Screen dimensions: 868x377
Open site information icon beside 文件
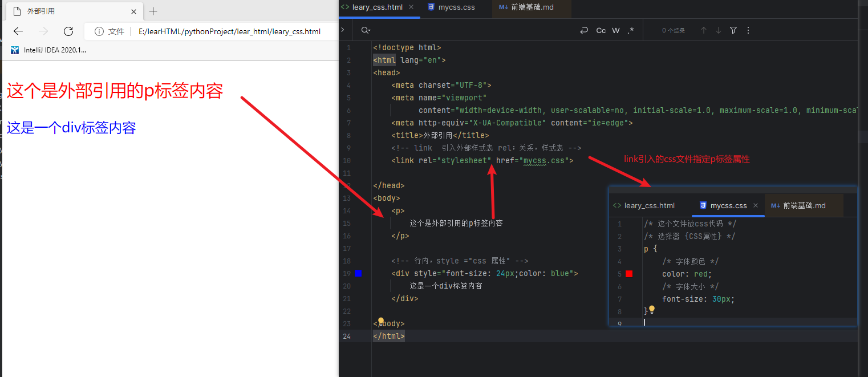pyautogui.click(x=99, y=31)
